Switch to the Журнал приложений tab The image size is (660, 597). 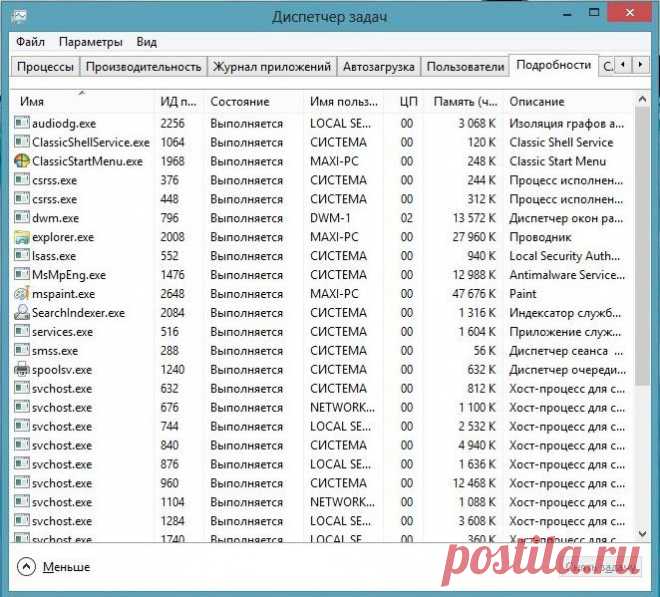(x=272, y=67)
